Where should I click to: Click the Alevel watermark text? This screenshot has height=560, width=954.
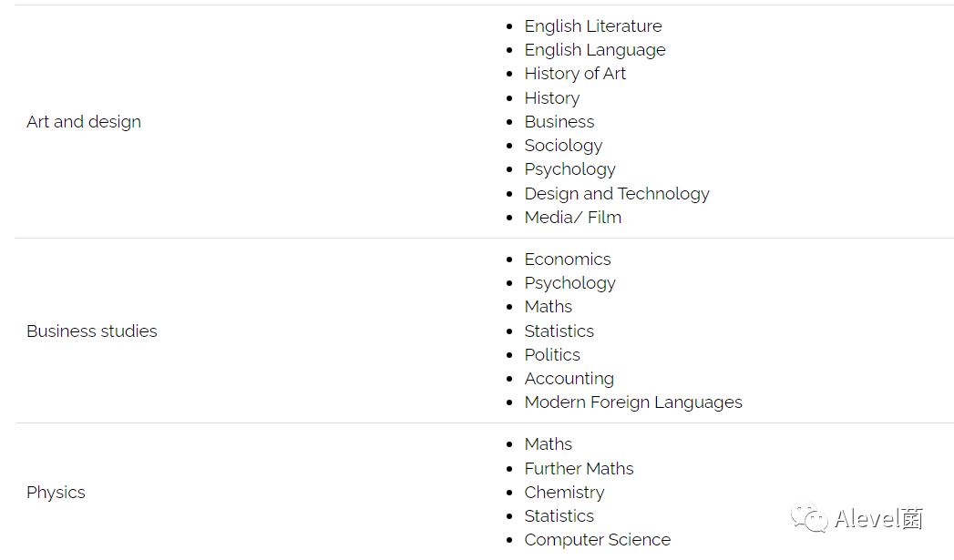pyautogui.click(x=878, y=519)
